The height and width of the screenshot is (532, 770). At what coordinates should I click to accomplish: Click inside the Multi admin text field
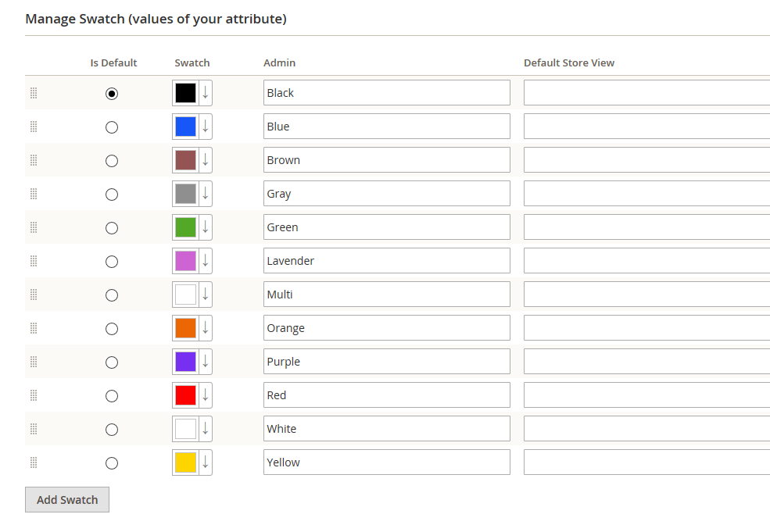click(386, 295)
